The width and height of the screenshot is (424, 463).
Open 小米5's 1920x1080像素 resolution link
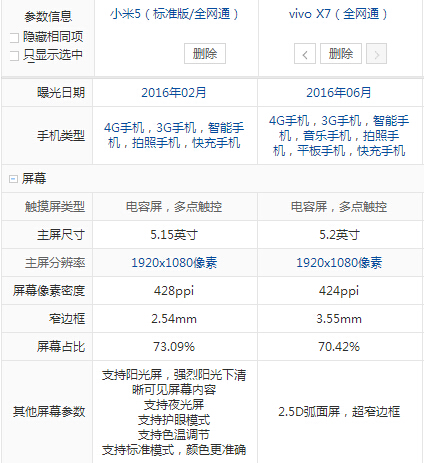click(174, 263)
